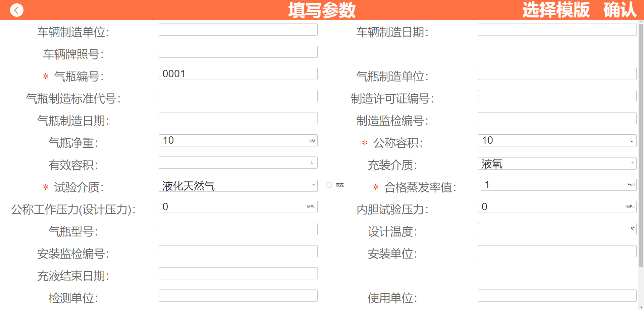The image size is (644, 312).
Task: Focus the 气瓶型号 input field
Action: point(238,229)
